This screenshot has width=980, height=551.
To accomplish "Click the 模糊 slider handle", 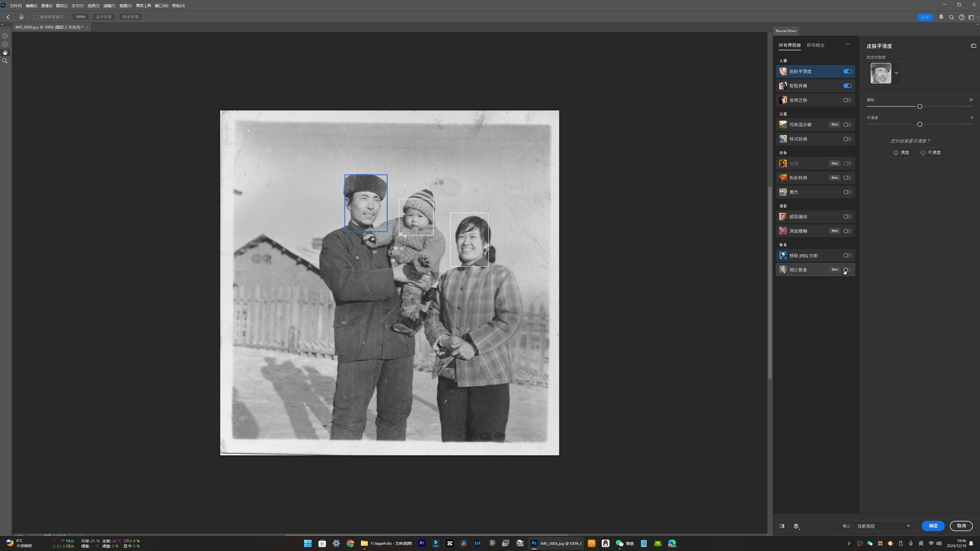I will [920, 106].
